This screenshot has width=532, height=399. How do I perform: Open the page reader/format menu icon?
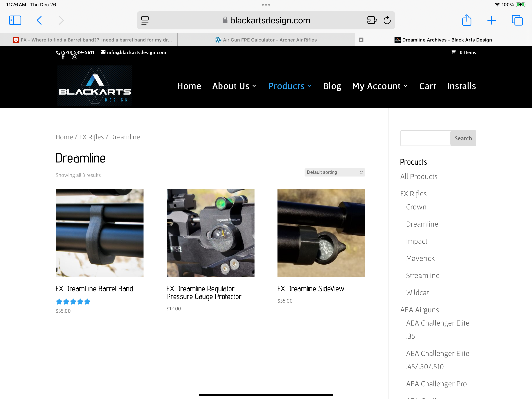pos(145,20)
